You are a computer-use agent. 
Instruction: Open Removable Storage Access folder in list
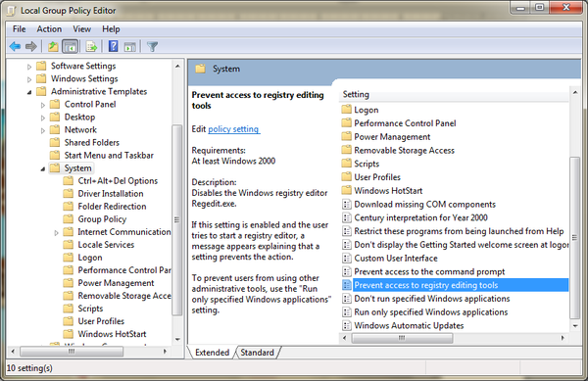click(404, 150)
